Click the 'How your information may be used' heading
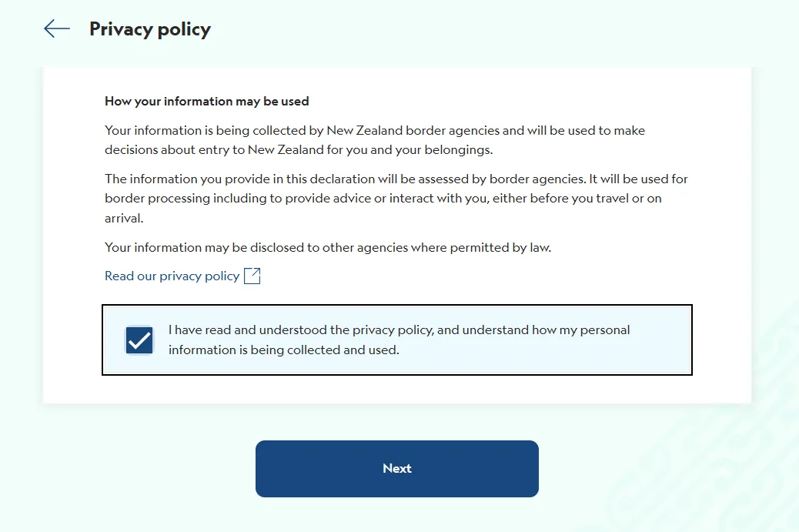The height and width of the screenshot is (532, 799). pyautogui.click(x=206, y=101)
